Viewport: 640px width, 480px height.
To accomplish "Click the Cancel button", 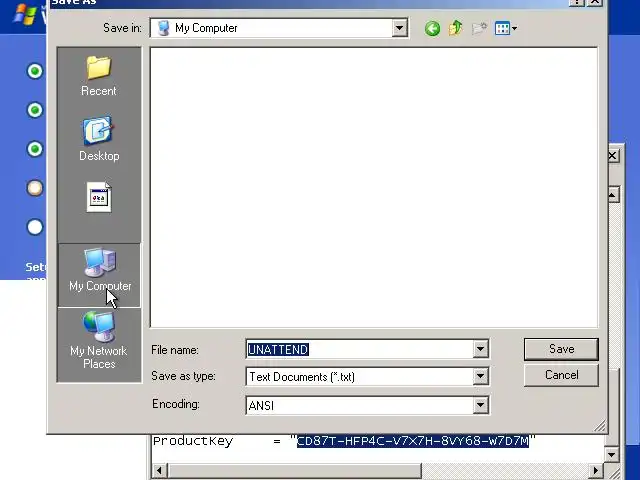I will (x=561, y=375).
